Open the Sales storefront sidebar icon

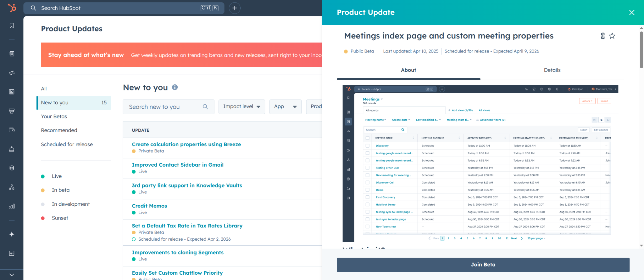[x=12, y=111]
